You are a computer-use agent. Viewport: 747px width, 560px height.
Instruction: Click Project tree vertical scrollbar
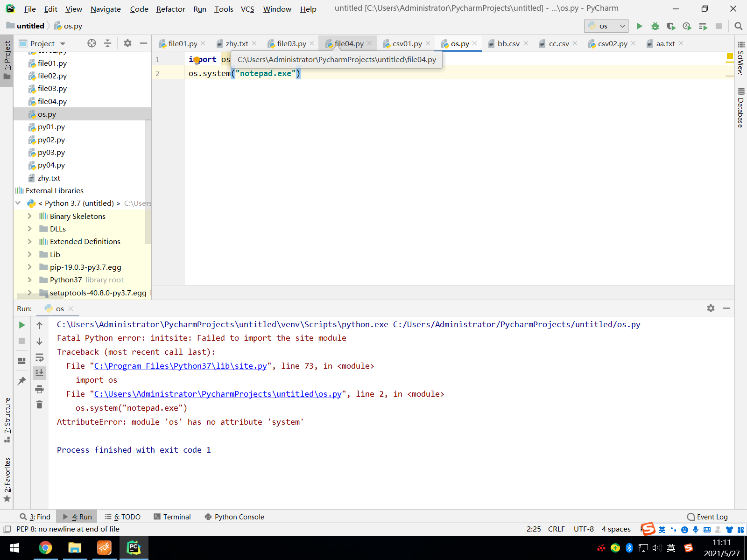coord(148,182)
